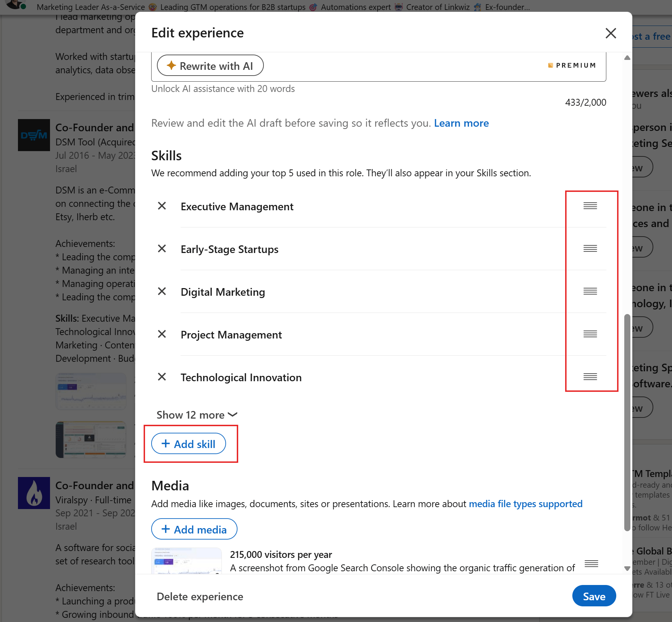Image resolution: width=672 pixels, height=622 pixels.
Task: Click the Executive Management skill text
Action: 237,207
